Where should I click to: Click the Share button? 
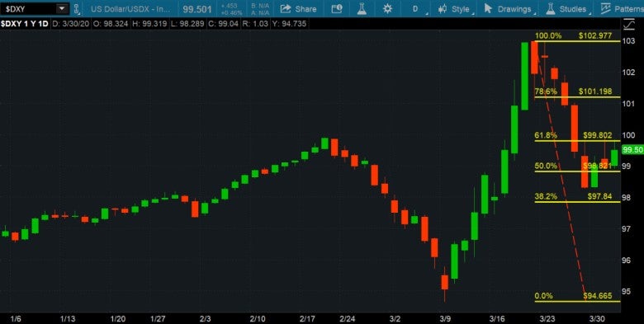click(299, 8)
